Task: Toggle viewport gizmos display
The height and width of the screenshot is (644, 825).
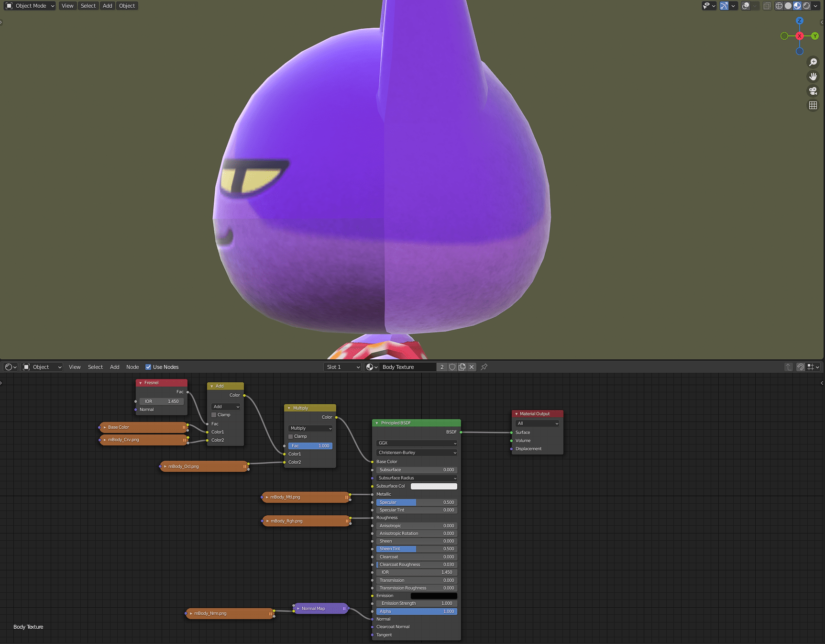Action: [724, 6]
